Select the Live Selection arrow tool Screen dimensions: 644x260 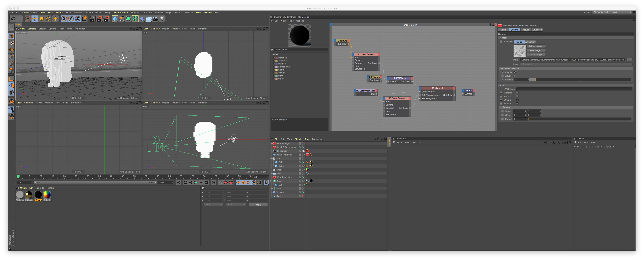[x=28, y=18]
